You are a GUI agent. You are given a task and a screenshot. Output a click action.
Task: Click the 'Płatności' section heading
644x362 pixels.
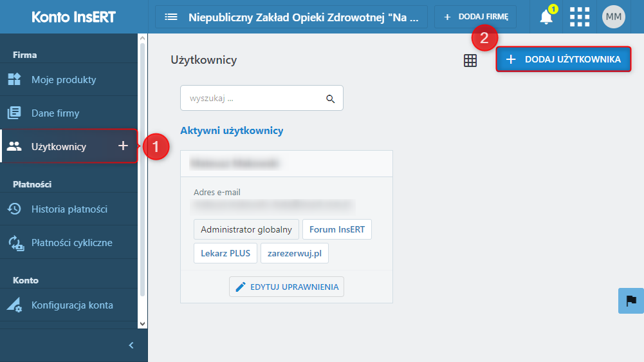pyautogui.click(x=32, y=184)
